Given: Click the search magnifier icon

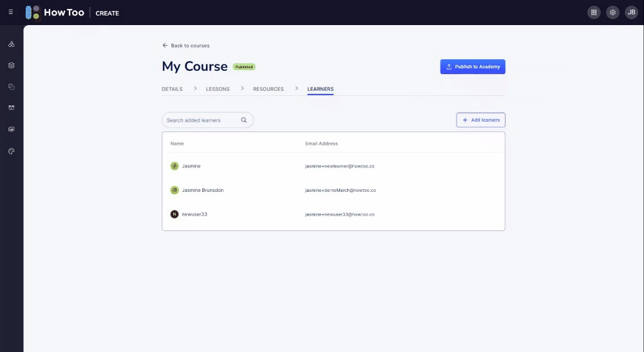Looking at the screenshot, I should click(244, 120).
